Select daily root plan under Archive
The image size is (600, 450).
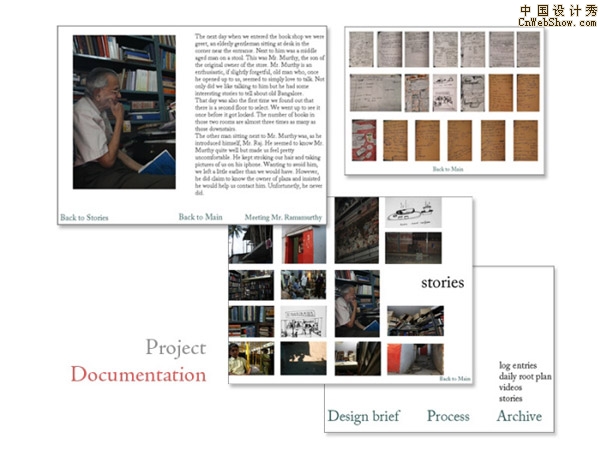[x=525, y=377]
